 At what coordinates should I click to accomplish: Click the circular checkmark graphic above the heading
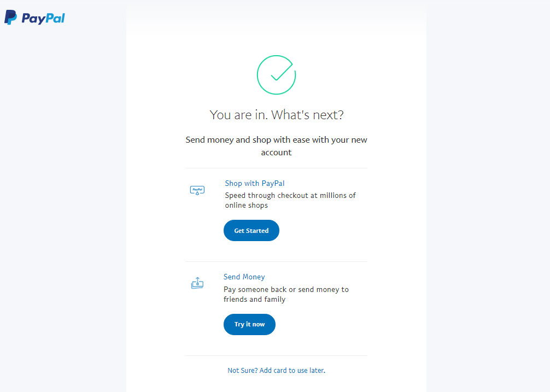(x=276, y=75)
